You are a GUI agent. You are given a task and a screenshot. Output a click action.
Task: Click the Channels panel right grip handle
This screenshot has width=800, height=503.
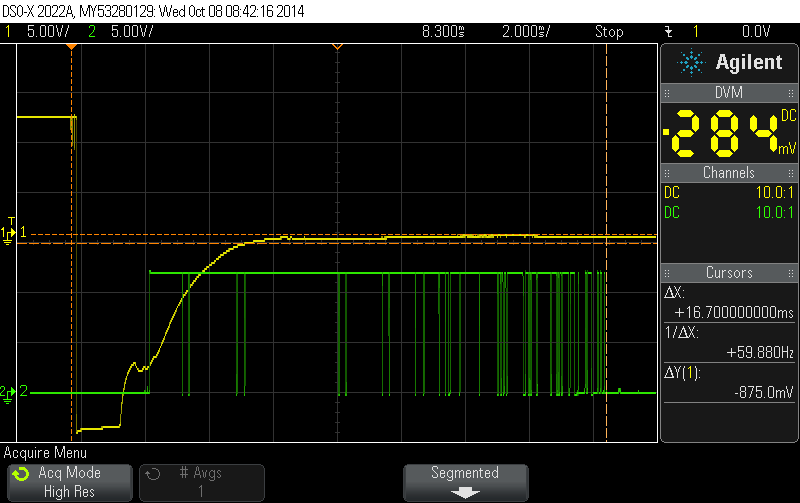pos(791,173)
